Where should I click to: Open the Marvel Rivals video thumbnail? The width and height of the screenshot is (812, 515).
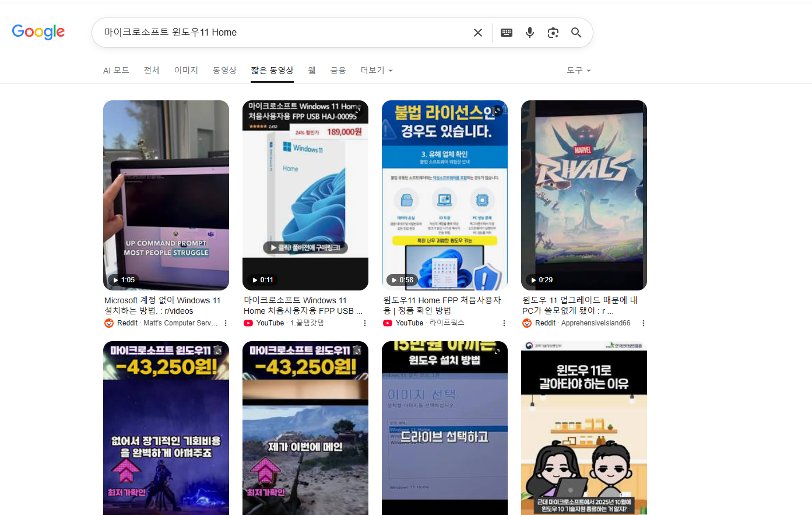point(584,195)
